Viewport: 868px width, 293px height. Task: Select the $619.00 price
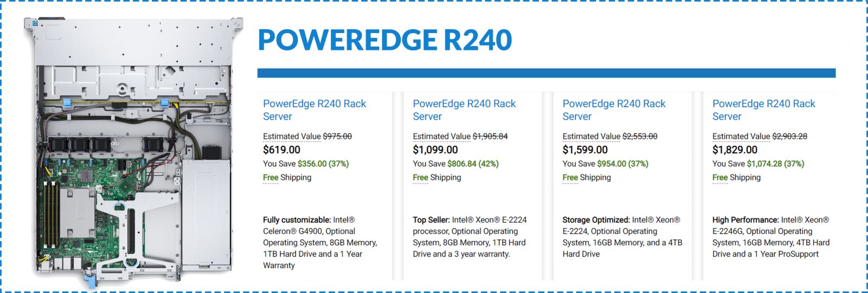pyautogui.click(x=282, y=150)
